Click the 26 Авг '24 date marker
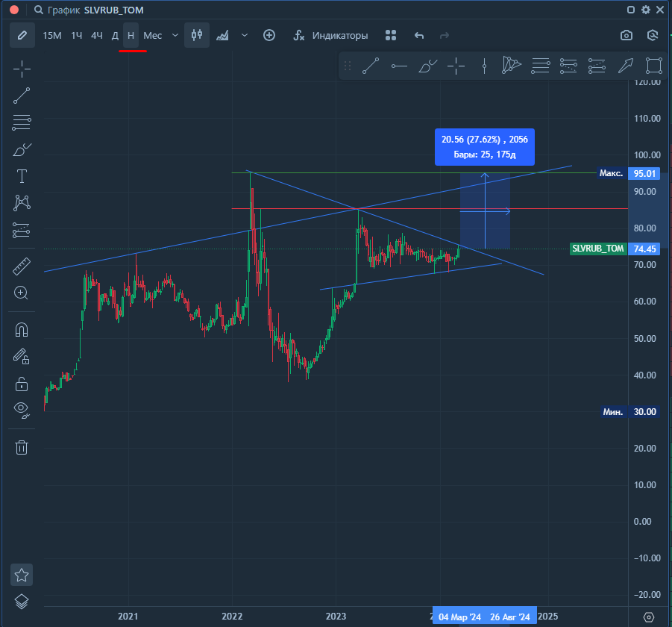This screenshot has height=627, width=672. pyautogui.click(x=510, y=617)
